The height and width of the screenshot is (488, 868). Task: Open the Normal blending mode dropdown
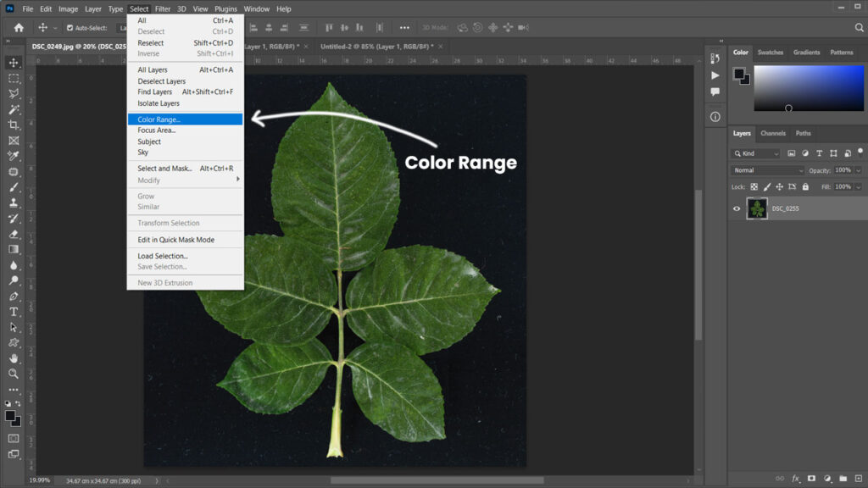tap(768, 170)
